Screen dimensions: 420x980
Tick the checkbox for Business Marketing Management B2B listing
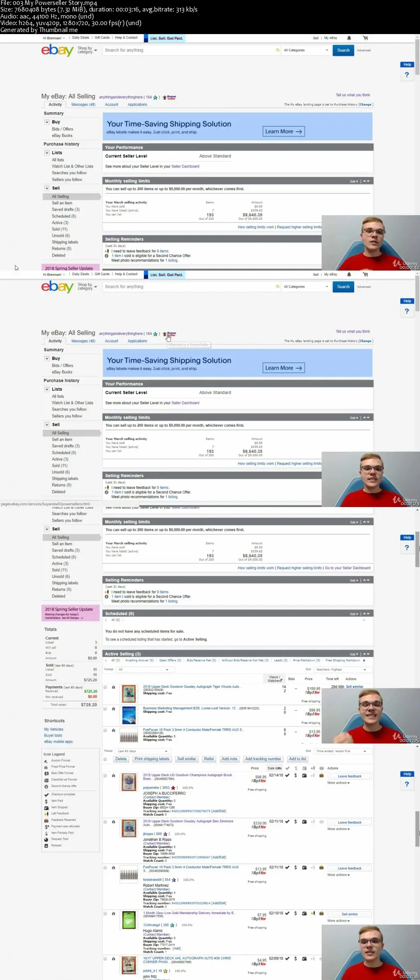[x=105, y=708]
